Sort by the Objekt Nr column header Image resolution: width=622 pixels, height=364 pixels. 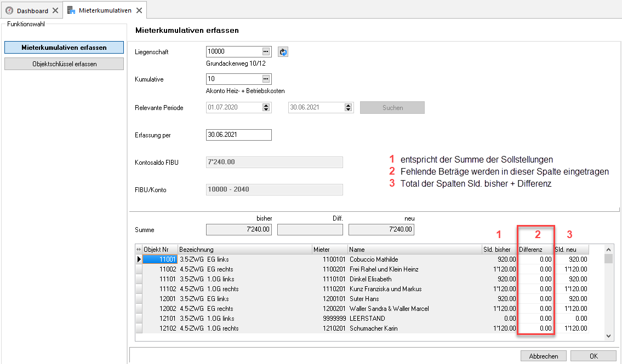[160, 250]
